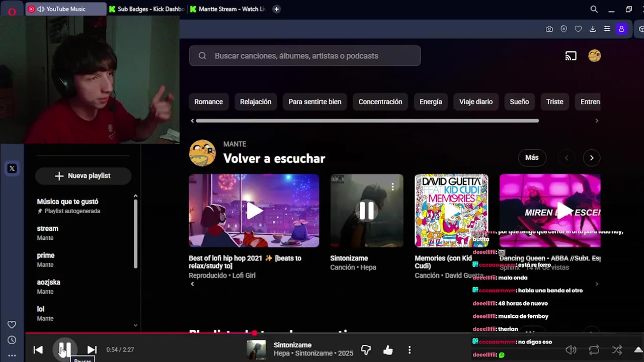The height and width of the screenshot is (362, 644).
Task: Click the Opera toolbar heart bookmark icon
Action: coord(579,29)
